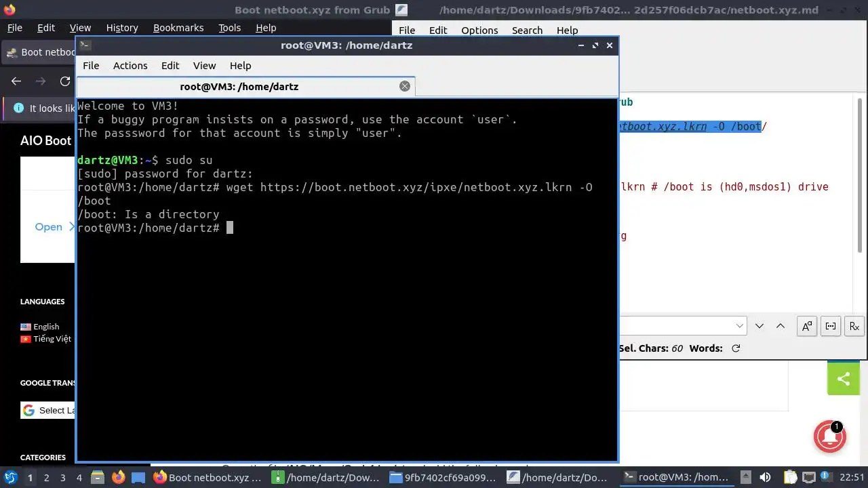868x488 pixels.
Task: Toggle whole word search option
Action: (831, 326)
